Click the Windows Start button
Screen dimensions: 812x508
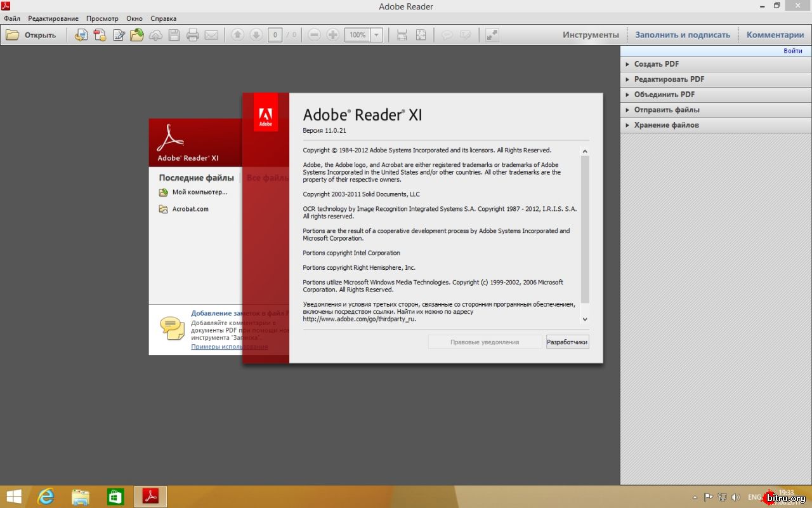point(13,497)
